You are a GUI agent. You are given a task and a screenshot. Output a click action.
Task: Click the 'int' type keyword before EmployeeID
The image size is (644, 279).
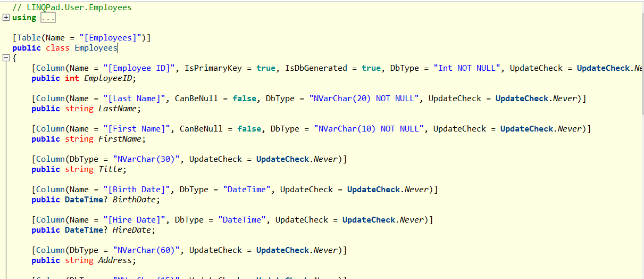[72, 78]
